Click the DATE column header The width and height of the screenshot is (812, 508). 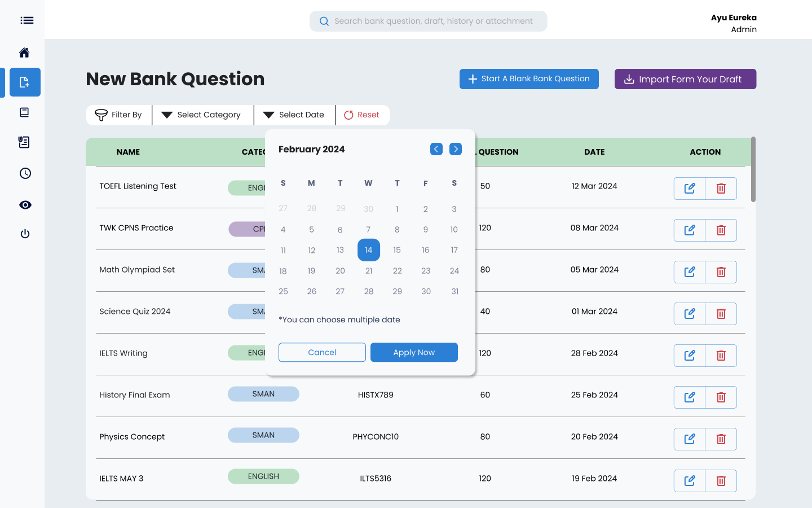[594, 152]
